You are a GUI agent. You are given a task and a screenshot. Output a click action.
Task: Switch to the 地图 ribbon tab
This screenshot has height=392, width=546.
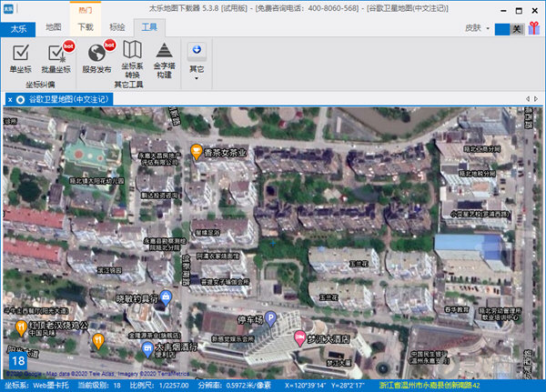coord(54,27)
